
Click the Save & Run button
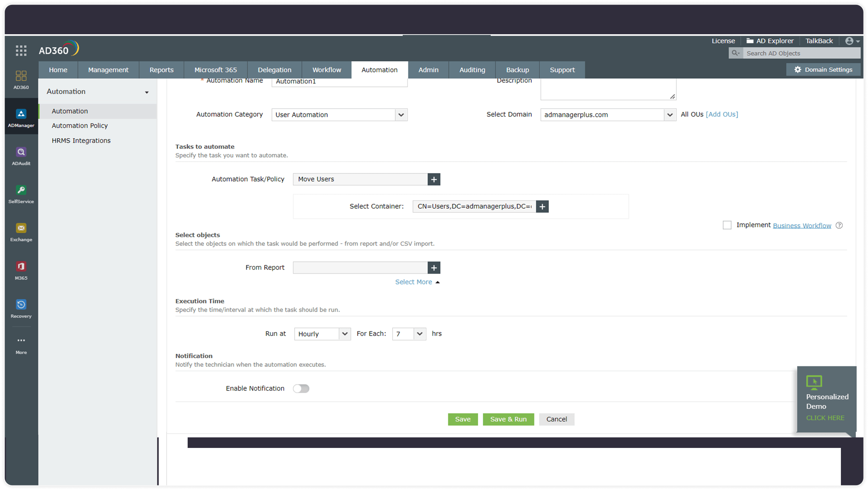click(x=508, y=419)
